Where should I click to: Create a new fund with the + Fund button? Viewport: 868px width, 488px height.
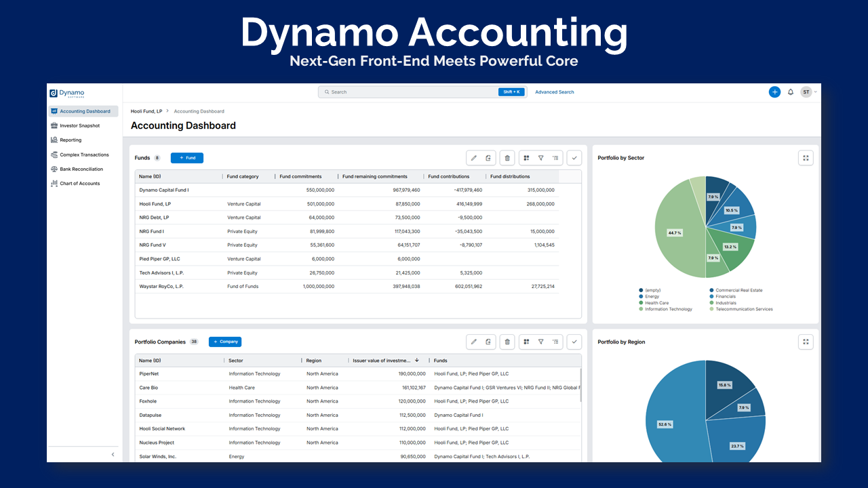tap(186, 157)
